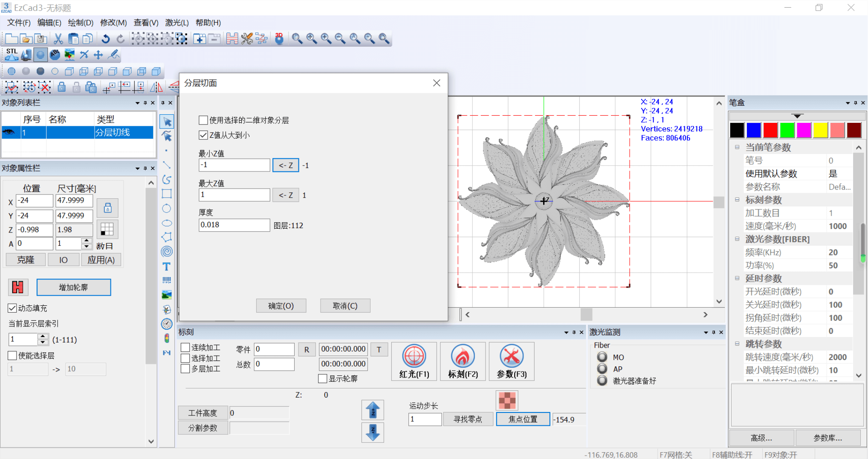Viewport: 868px width, 459px height.
Task: Open the 绘制(D) menu
Action: (x=80, y=23)
